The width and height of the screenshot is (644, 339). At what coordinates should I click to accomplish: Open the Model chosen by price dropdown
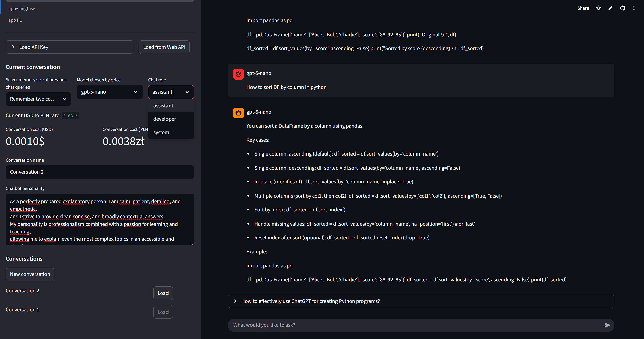click(109, 92)
